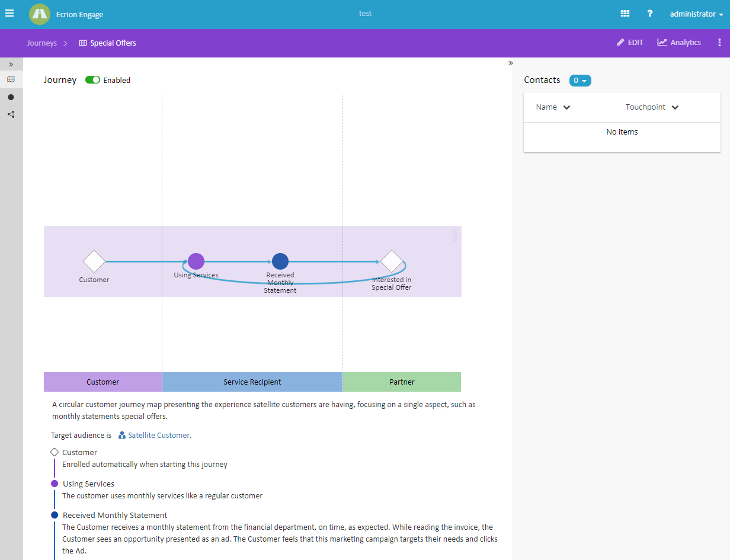Select the Received Monthly Statement node
730x560 pixels.
280,261
